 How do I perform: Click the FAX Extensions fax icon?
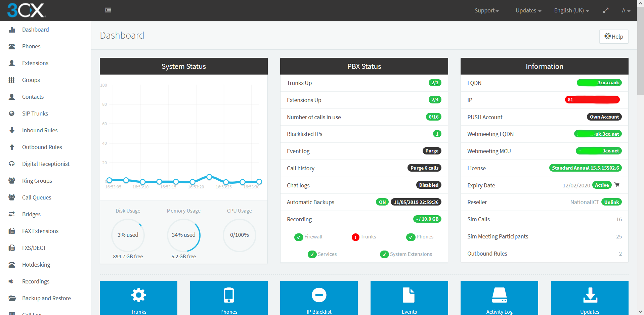tap(12, 231)
